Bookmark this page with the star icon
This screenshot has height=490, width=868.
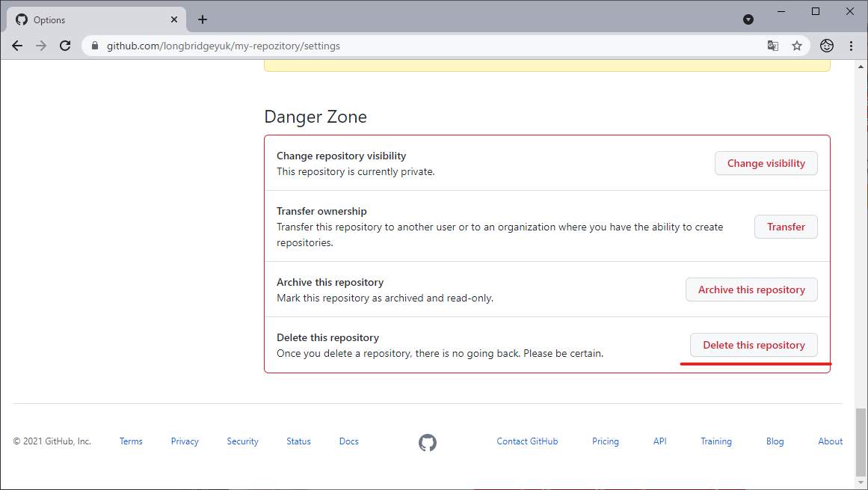coord(796,46)
